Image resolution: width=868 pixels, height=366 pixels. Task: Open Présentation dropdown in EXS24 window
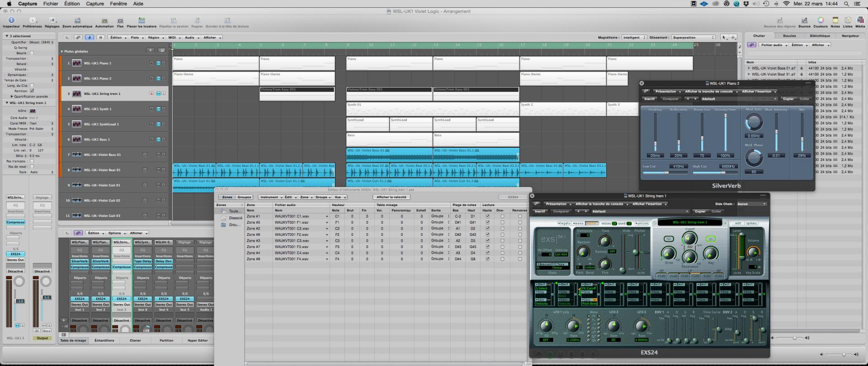[558, 204]
